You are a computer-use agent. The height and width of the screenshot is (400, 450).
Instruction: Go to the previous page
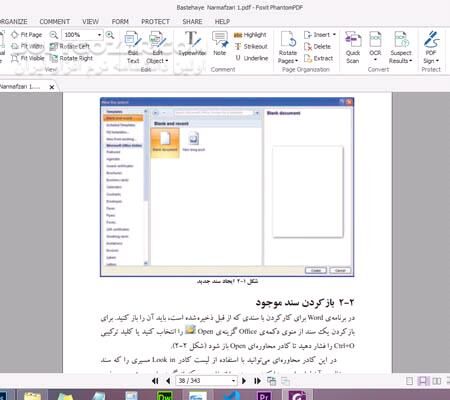coord(168,381)
